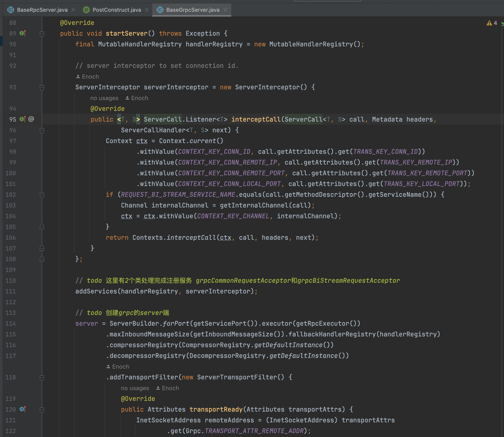This screenshot has width=504, height=437.
Task: Click implements-method gutter icon on line 95
Action: tap(23, 119)
